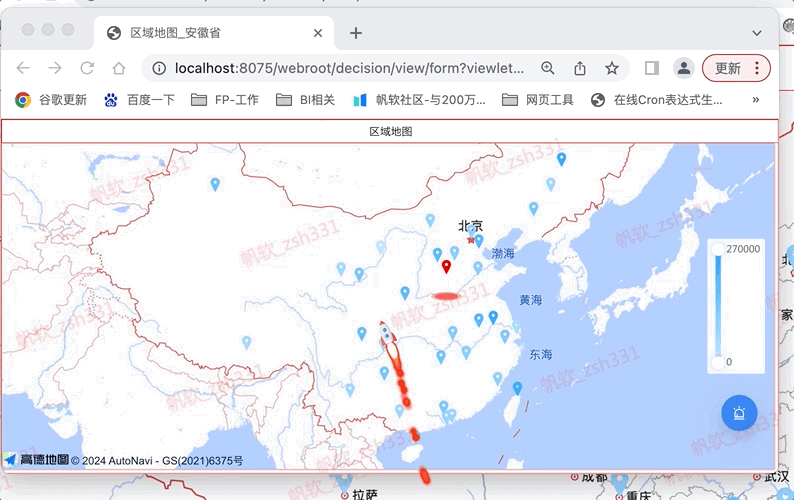Click the 区域地图 title bar
794x500 pixels.
390,132
